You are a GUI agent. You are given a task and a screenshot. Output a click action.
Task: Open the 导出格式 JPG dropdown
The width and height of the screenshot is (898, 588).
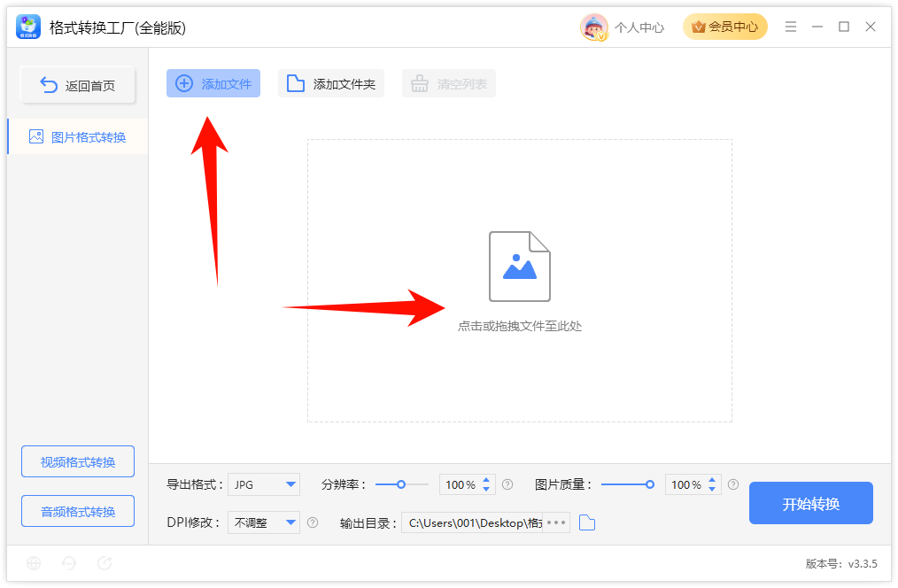[263, 484]
